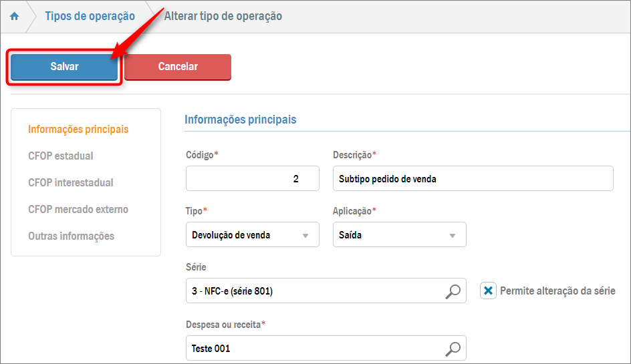631x364 pixels.
Task: Expand the Aplicação dropdown
Action: click(453, 235)
